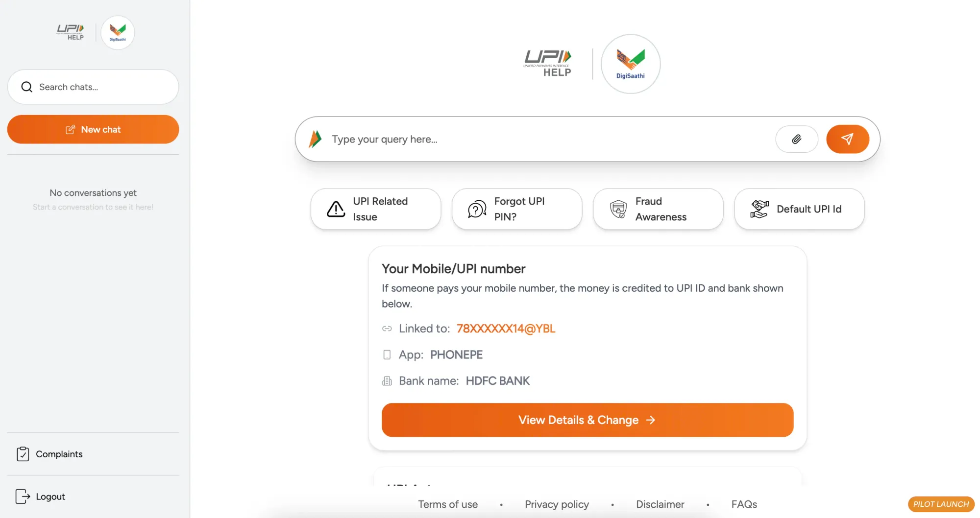Select the Default UPI Id option
This screenshot has width=980, height=518.
799,209
